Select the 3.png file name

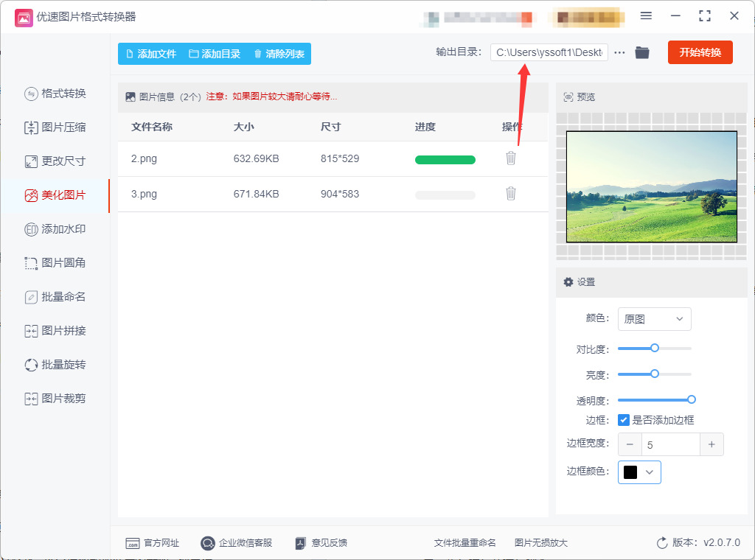(x=144, y=195)
